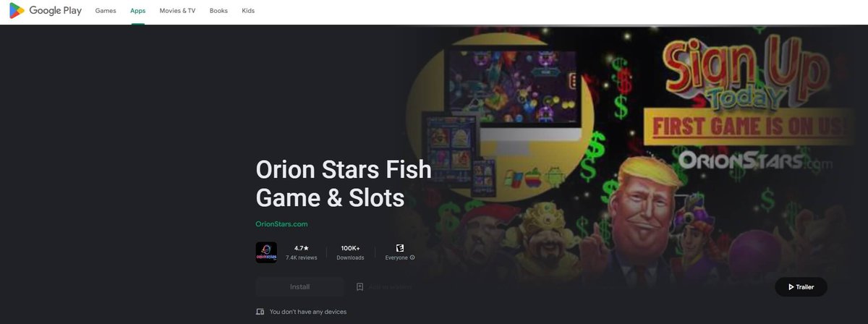Open the Kids tab
This screenshot has width=868, height=324.
(248, 11)
